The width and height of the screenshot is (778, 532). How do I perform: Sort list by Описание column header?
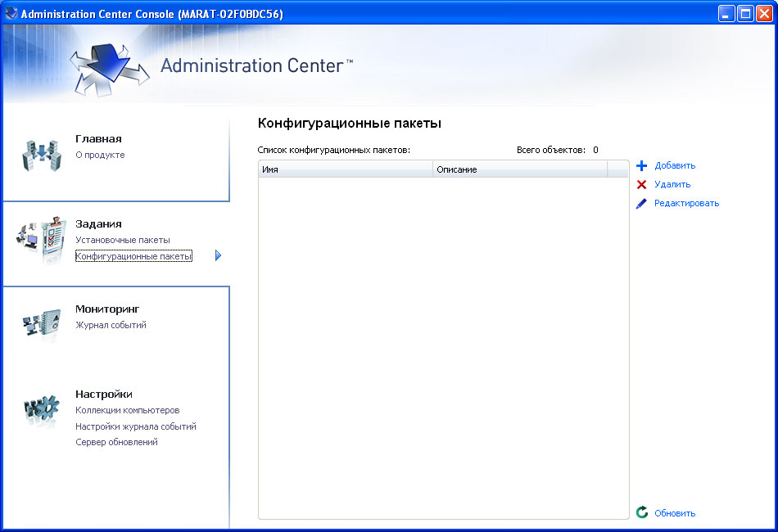[520, 169]
